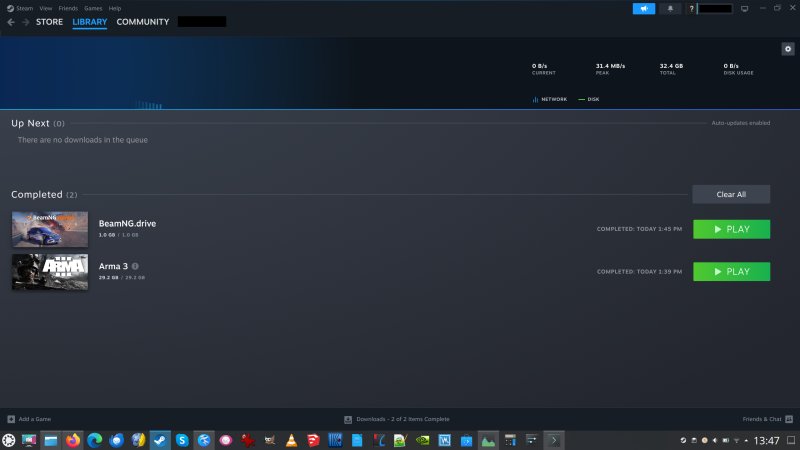Launch VLC media player from taskbar
800x450 pixels.
(x=291, y=440)
